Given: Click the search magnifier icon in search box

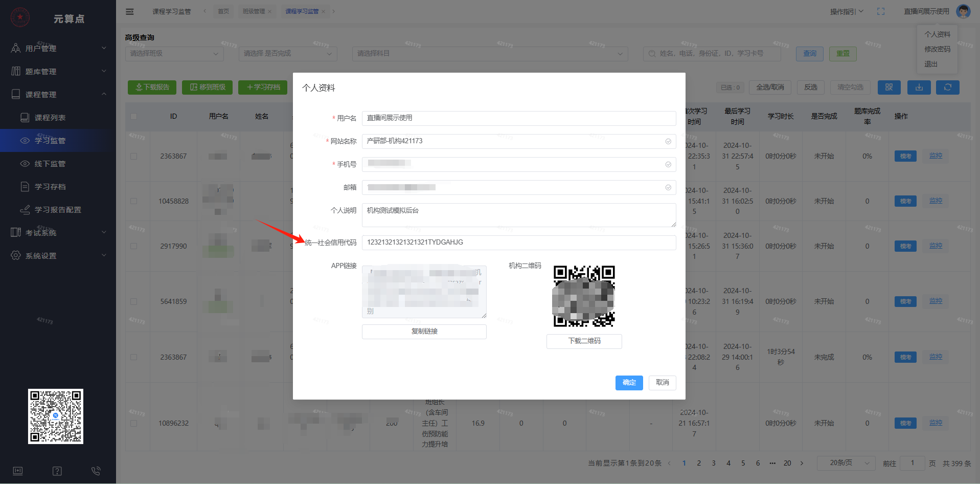Looking at the screenshot, I should 652,53.
